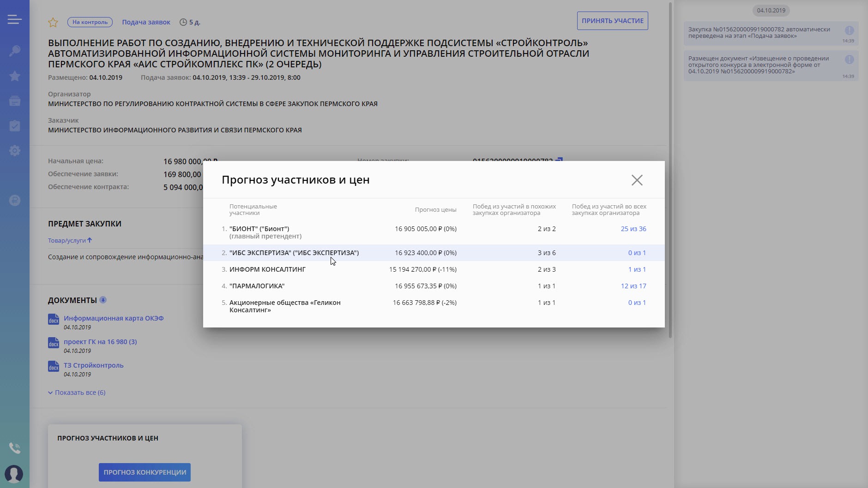Select the "ИБС ЭКСПЕРТИЗА" participant row
This screenshot has height=488, width=868.
point(434,253)
